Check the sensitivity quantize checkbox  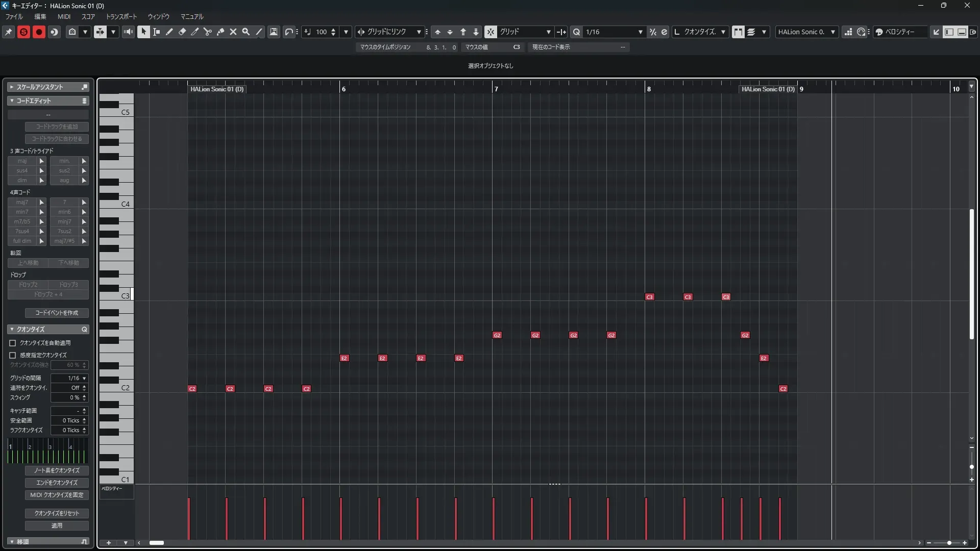click(x=13, y=355)
